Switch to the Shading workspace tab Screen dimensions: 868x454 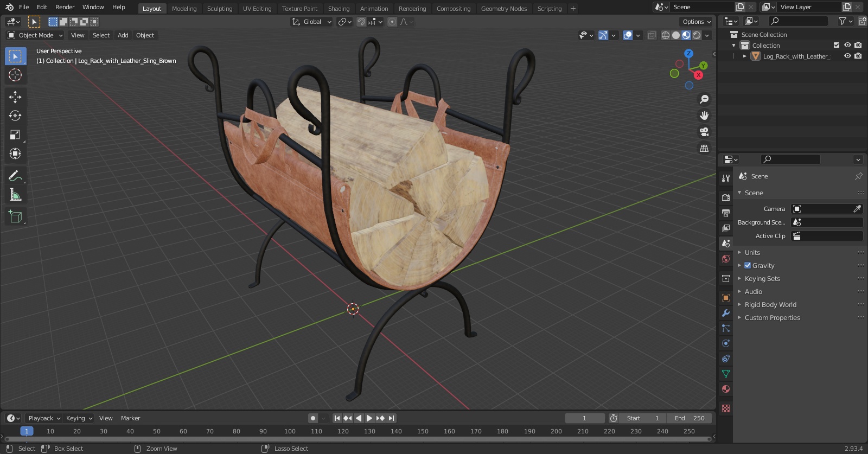pyautogui.click(x=339, y=9)
